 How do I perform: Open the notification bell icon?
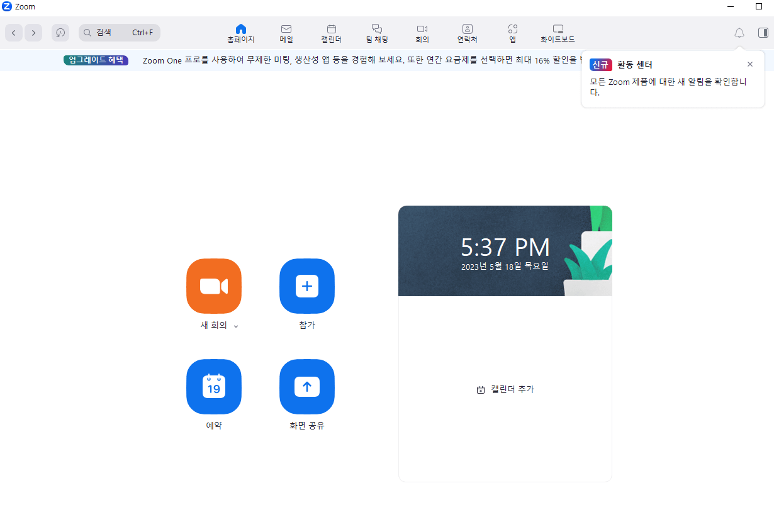[x=739, y=33]
